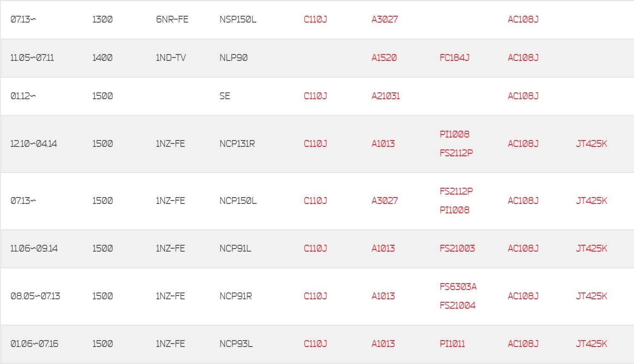
Task: Open the FS6303A part link
Action: [x=458, y=287]
